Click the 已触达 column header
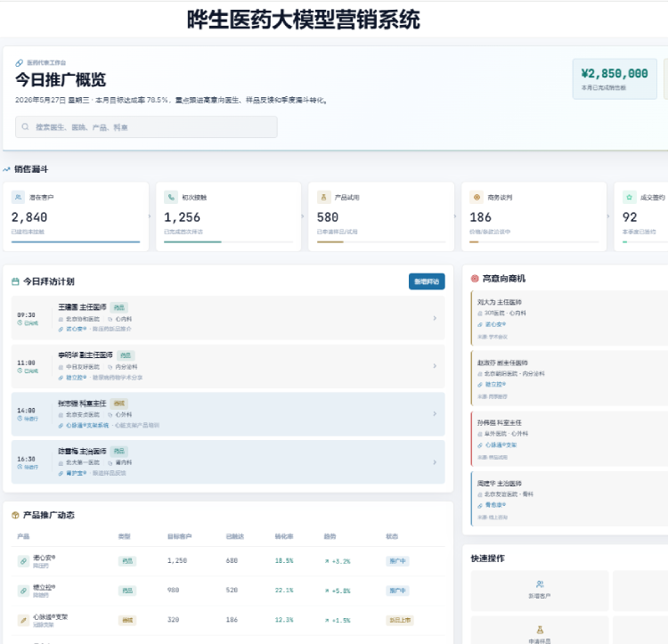This screenshot has width=668, height=644. (235, 536)
